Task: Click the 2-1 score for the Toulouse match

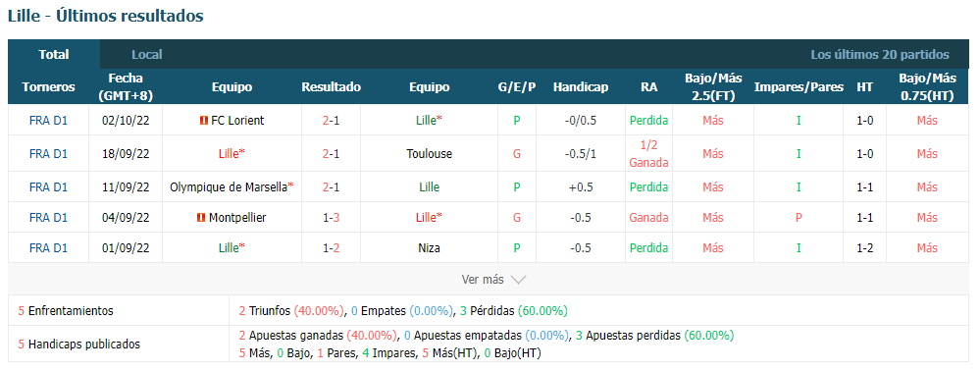Action: click(x=332, y=154)
